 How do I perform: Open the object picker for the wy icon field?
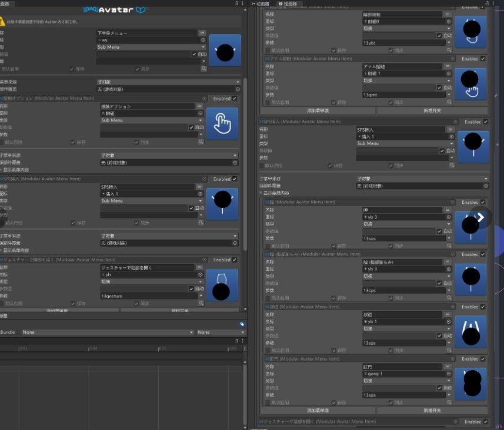click(x=203, y=40)
